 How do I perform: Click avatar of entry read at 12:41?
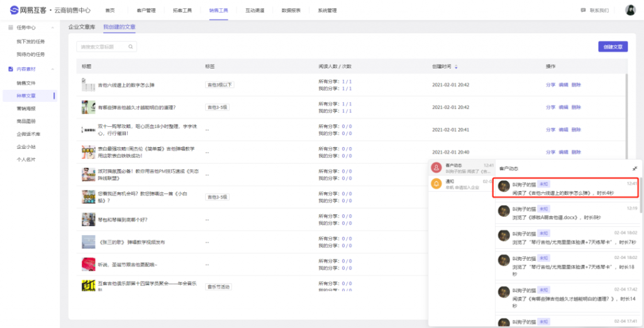[x=504, y=187]
